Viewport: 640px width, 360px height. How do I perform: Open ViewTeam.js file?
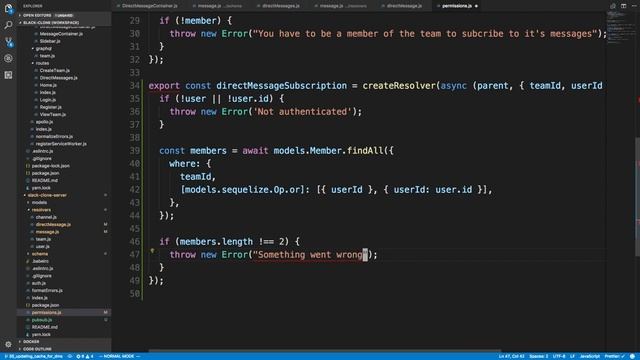[53, 115]
